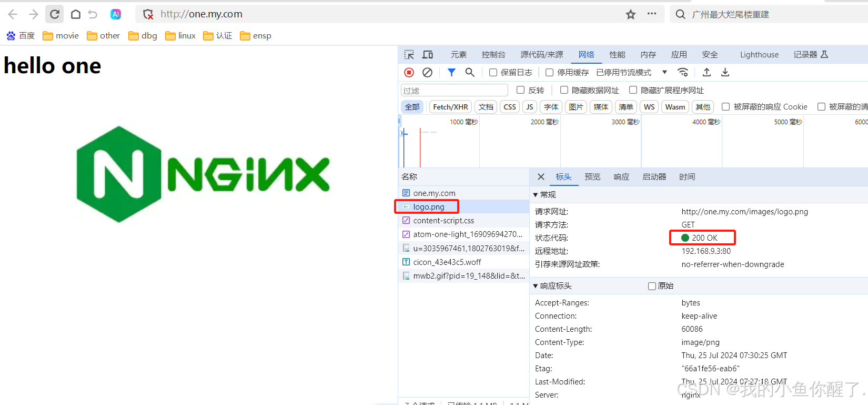Check 隐藏数据网址 checkbox
Screen dimensions: 868x405
coord(564,90)
